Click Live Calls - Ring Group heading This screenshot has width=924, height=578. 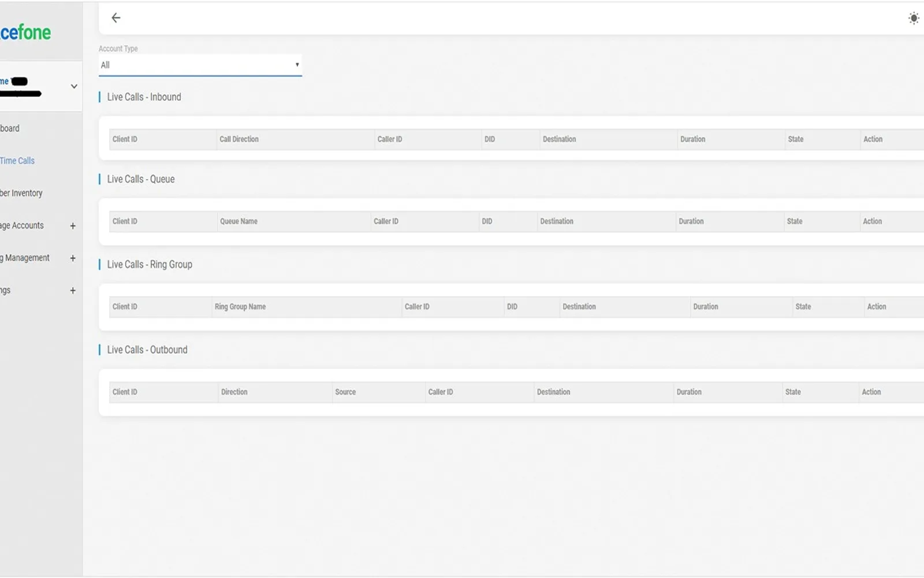[x=150, y=265]
